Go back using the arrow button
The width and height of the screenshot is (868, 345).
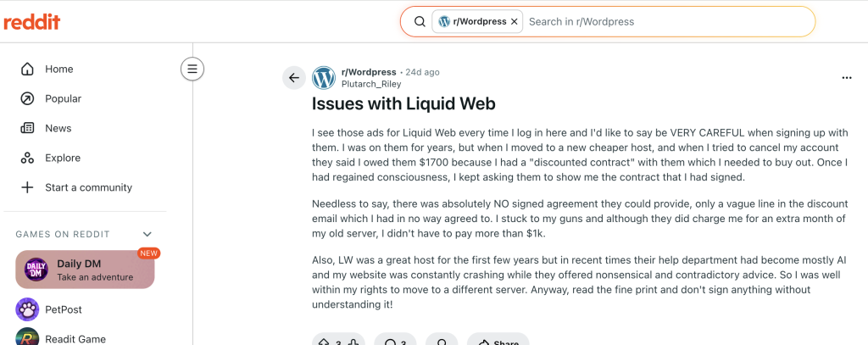click(294, 78)
